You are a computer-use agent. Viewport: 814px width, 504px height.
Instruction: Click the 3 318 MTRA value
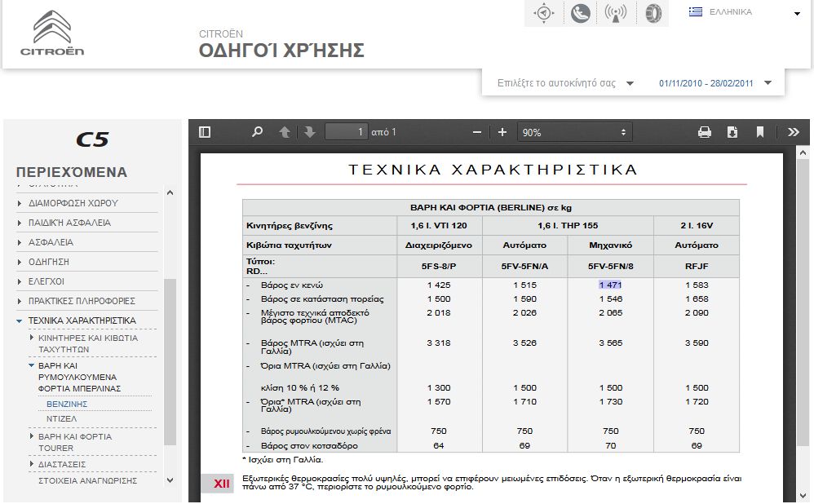(x=439, y=343)
